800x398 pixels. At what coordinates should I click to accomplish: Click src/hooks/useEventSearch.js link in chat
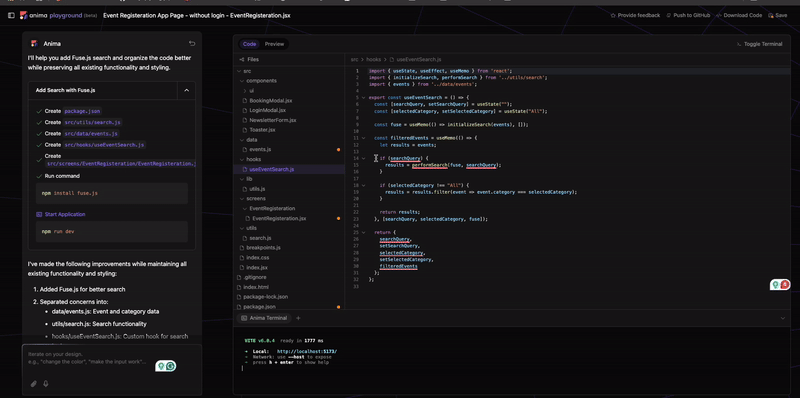[104, 145]
